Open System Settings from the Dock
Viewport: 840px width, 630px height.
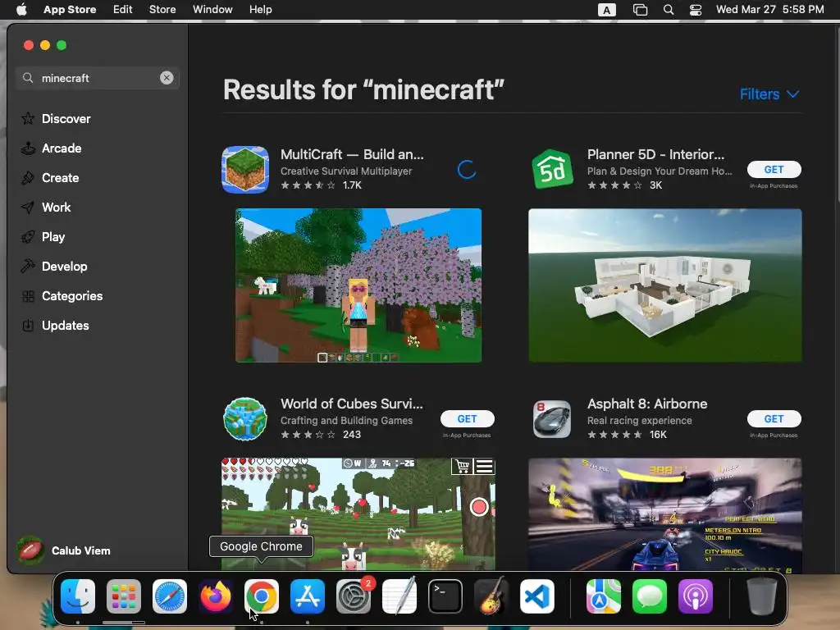click(354, 596)
